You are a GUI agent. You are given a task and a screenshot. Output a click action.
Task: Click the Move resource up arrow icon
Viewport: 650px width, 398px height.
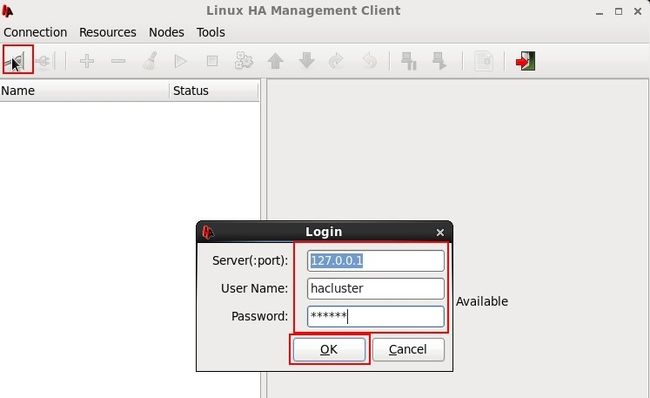tap(275, 61)
